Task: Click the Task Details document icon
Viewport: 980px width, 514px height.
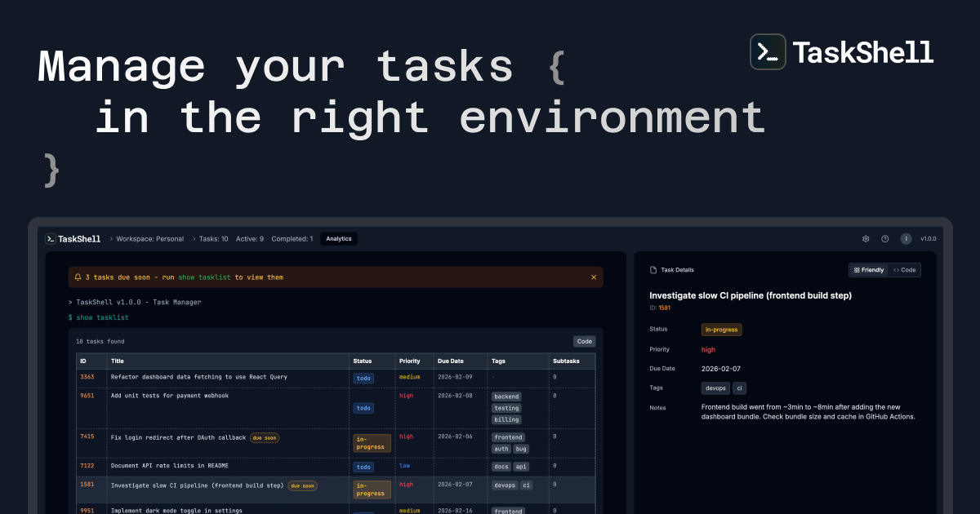Action: click(x=653, y=269)
